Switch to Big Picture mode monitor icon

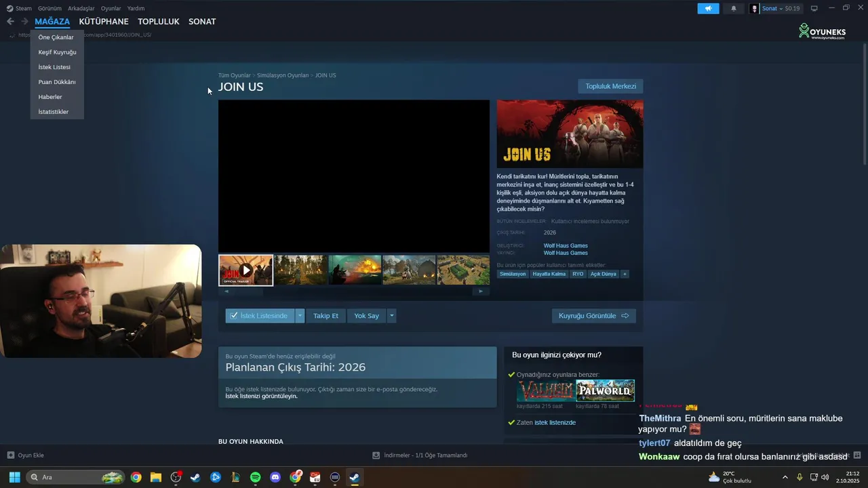pos(814,8)
